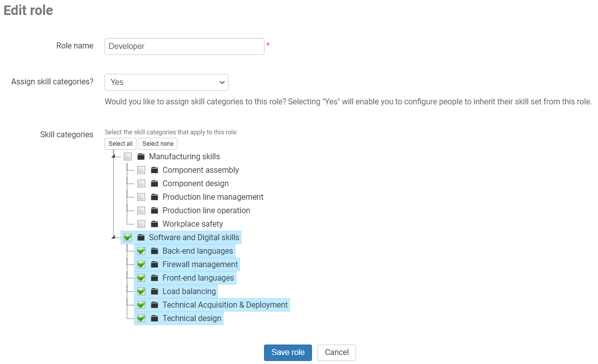Select the Production line operation item
This screenshot has width=598, height=364.
click(x=206, y=211)
